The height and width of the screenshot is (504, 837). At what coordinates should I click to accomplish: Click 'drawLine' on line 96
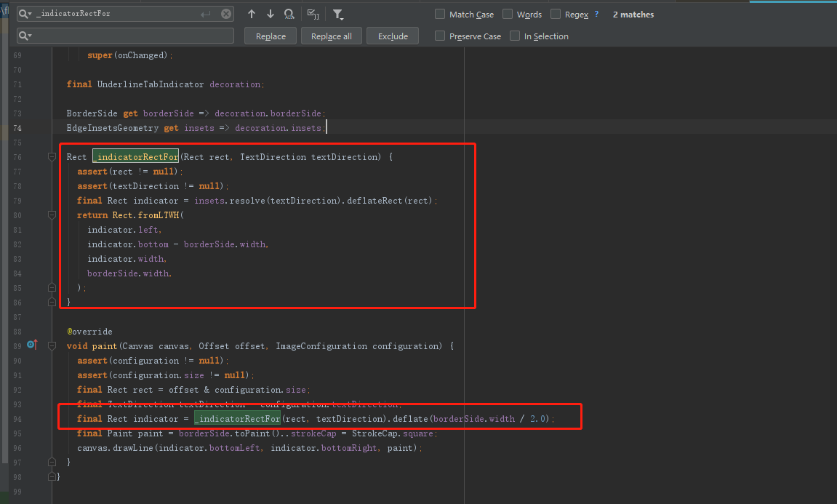133,448
